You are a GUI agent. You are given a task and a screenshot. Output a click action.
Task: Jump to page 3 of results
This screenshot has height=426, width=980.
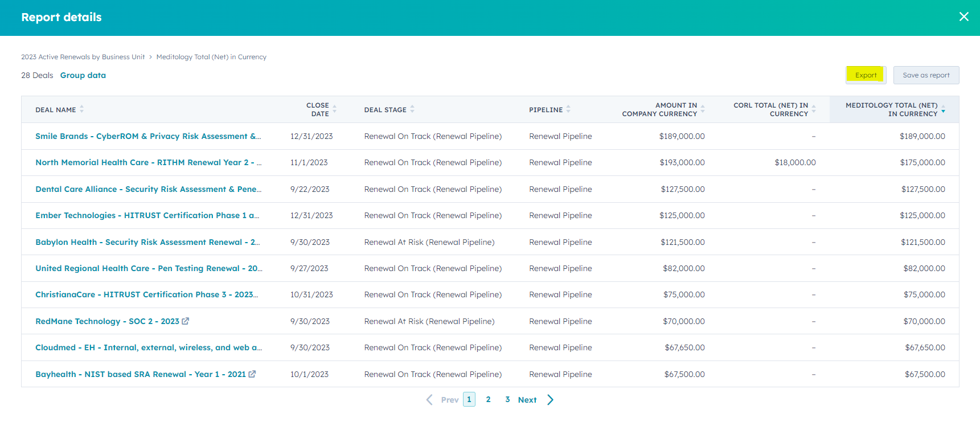[507, 400]
